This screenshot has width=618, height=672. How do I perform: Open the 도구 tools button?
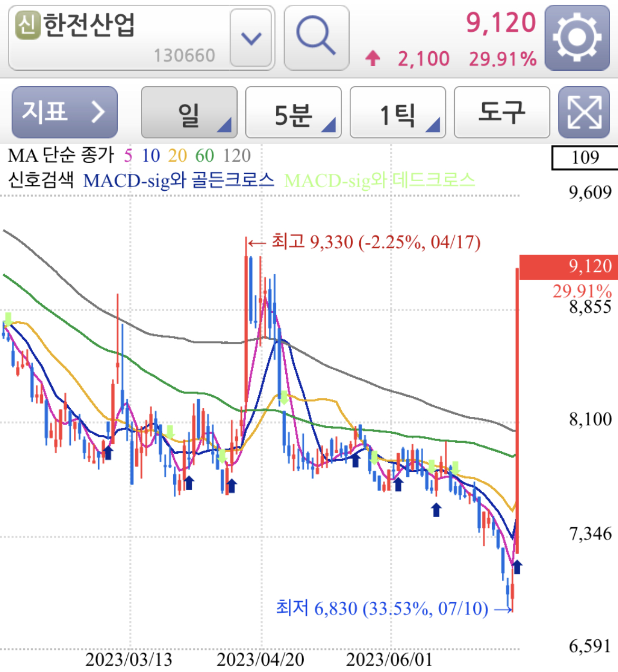502,113
